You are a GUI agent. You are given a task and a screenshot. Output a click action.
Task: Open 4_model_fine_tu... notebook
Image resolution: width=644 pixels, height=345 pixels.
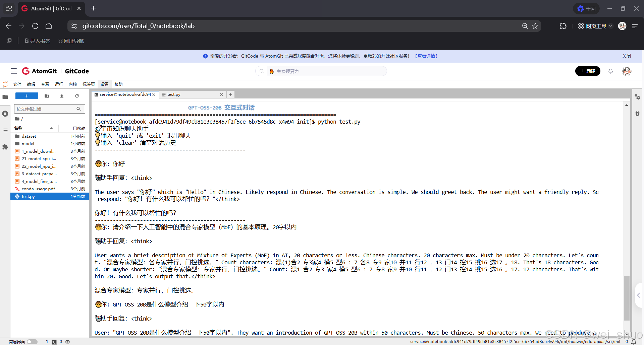point(50,182)
